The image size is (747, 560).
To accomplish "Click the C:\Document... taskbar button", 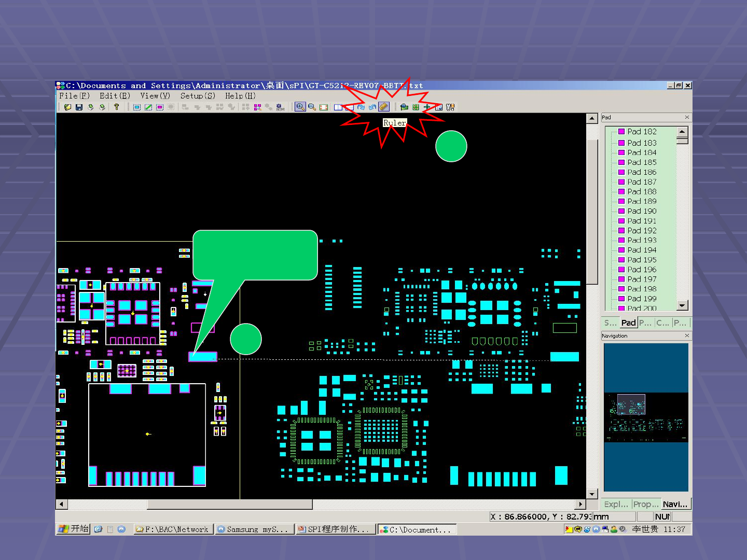I will (417, 529).
